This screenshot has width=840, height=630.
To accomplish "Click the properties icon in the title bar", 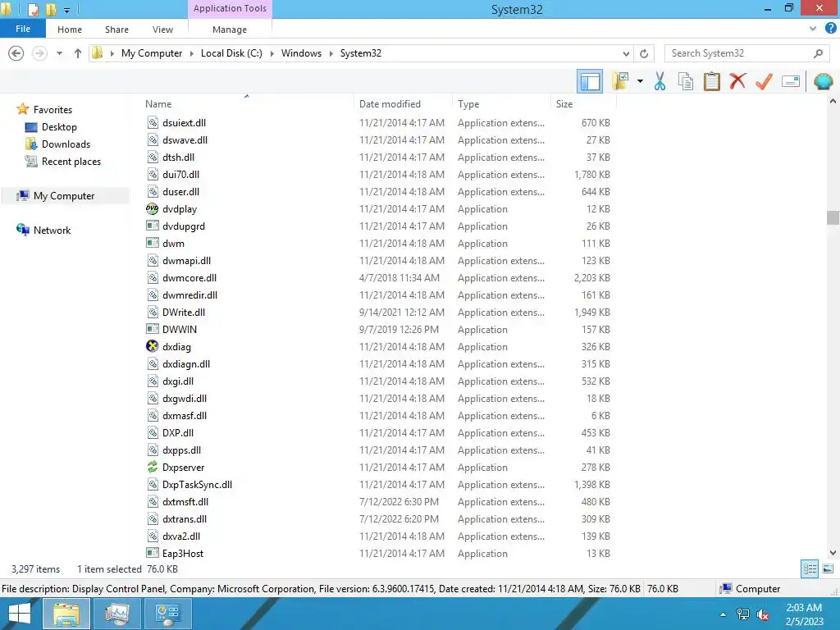I will [x=33, y=9].
